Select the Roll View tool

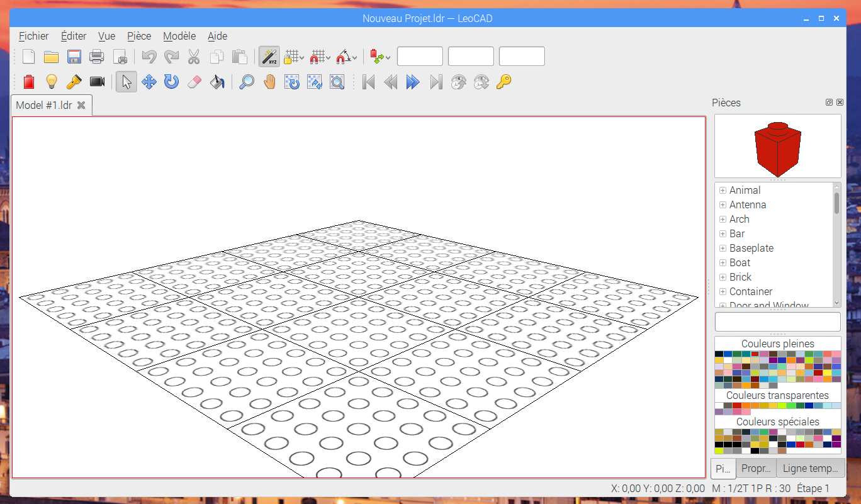pyautogui.click(x=315, y=82)
